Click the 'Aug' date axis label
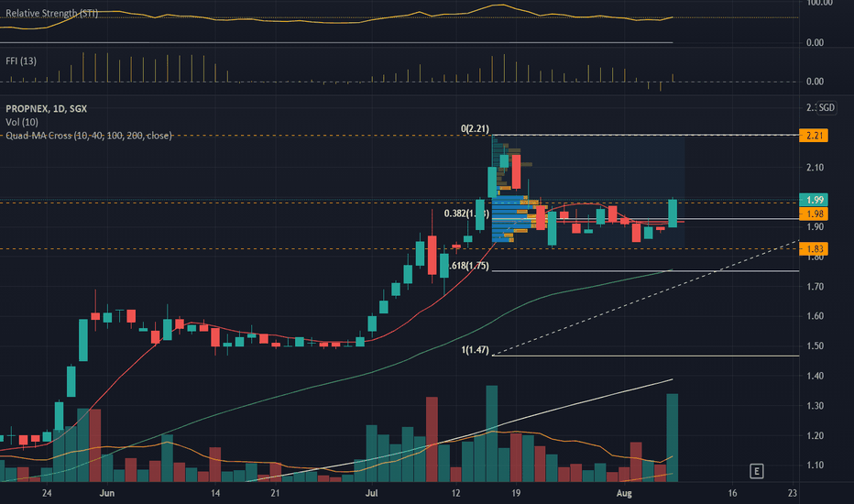Viewport: 854px width, 504px height. [624, 493]
